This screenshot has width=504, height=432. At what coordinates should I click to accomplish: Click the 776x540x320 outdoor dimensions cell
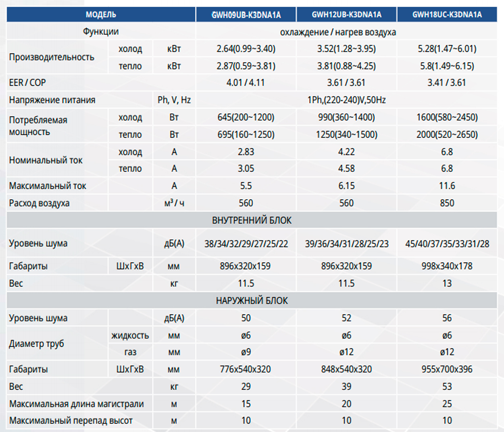pyautogui.click(x=246, y=369)
